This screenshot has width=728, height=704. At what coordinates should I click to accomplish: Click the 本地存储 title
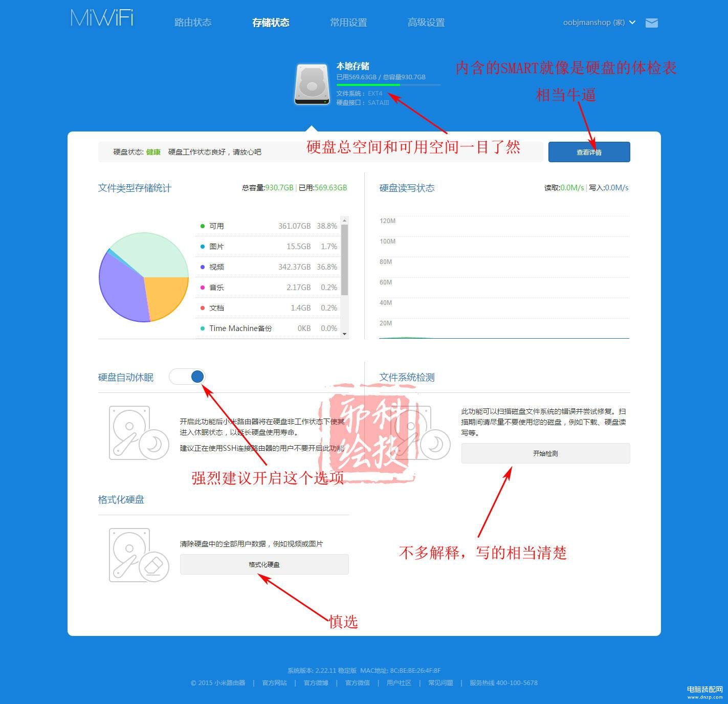tap(352, 66)
